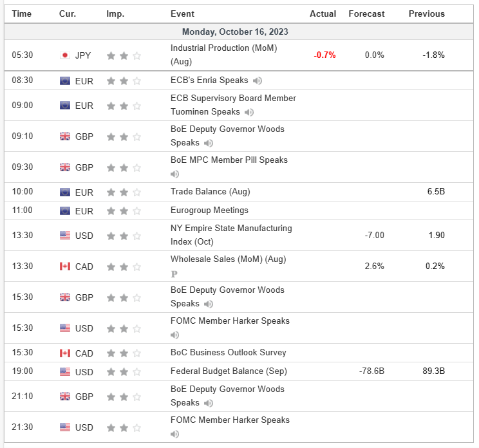Image resolution: width=479 pixels, height=448 pixels.
Task: Click Canada flag in Wholesale Sales row
Action: tap(64, 266)
